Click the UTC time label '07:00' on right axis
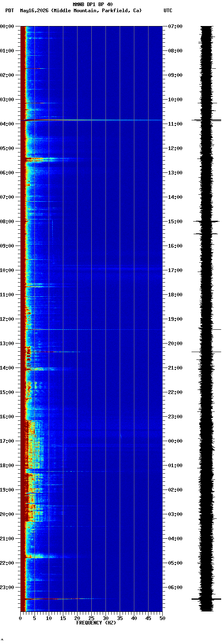 pos(175,26)
